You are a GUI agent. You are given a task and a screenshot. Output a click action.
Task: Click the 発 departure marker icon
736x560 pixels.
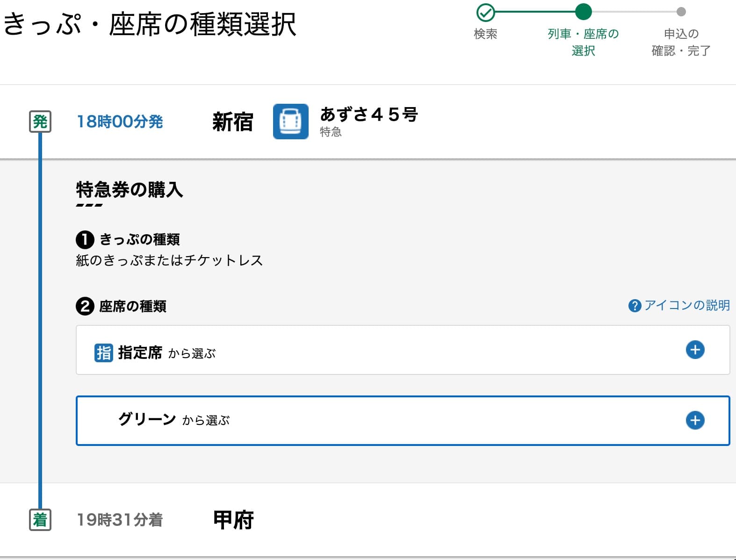tap(40, 122)
